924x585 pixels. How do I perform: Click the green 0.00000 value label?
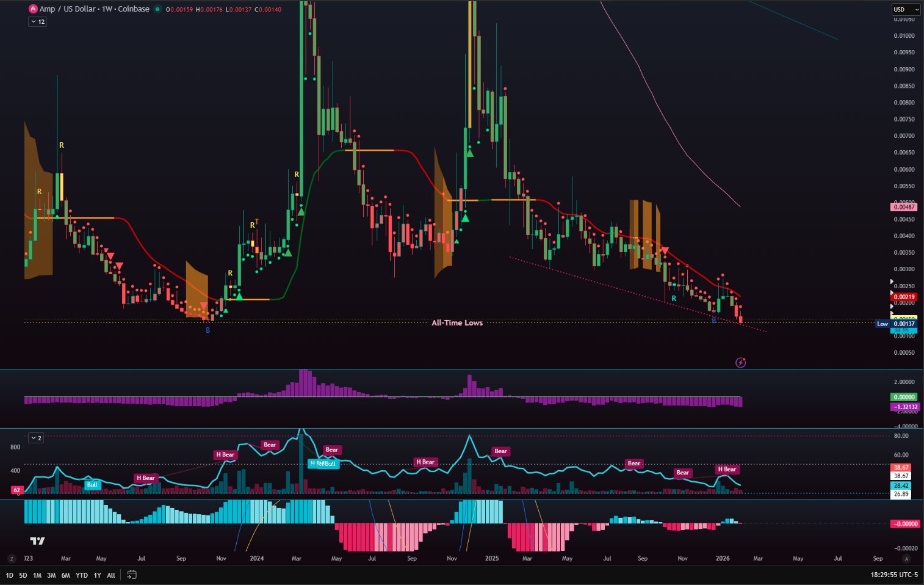tap(904, 397)
